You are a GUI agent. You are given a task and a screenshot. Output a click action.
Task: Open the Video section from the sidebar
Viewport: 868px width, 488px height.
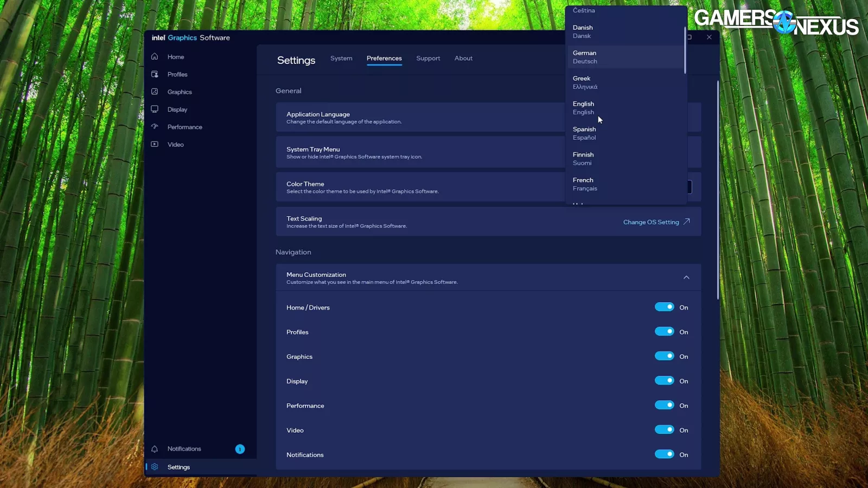pos(154,144)
